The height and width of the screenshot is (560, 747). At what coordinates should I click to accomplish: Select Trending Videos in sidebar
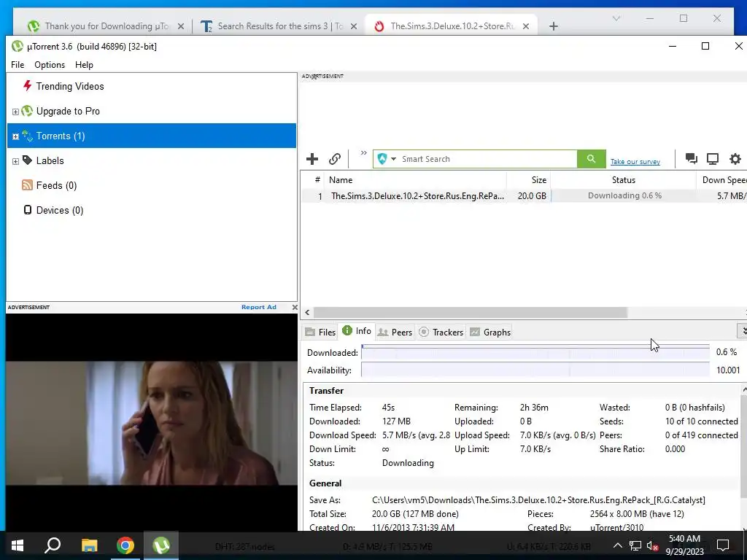70,86
